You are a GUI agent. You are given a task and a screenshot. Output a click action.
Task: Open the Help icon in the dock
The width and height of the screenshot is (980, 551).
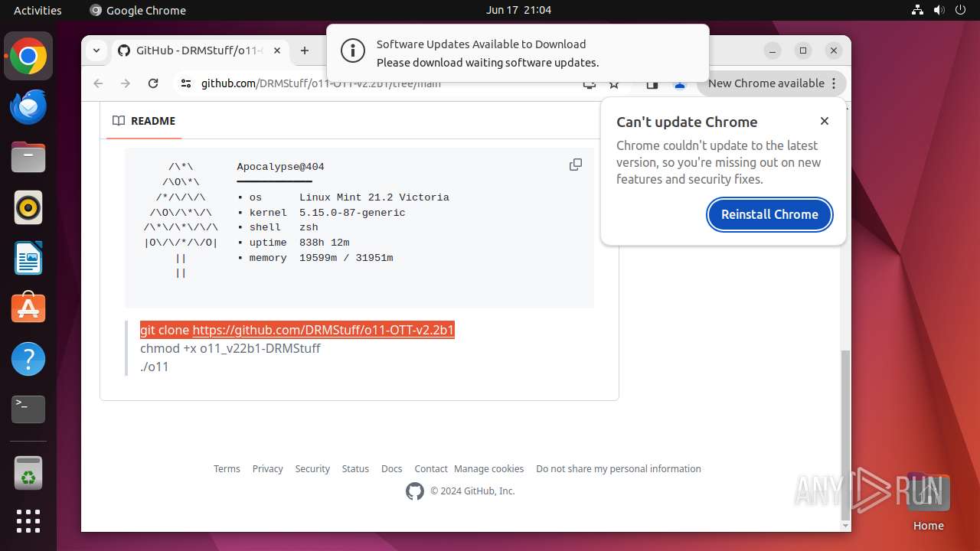click(28, 359)
